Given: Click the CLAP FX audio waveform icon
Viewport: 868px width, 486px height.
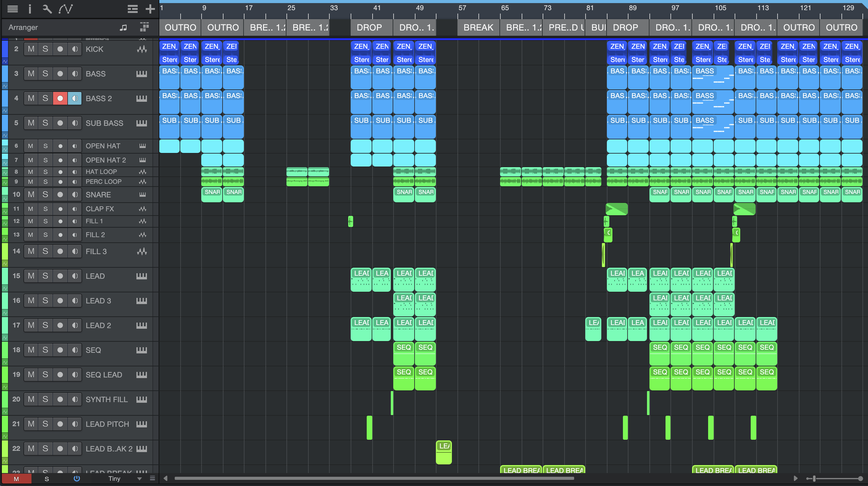Looking at the screenshot, I should point(143,209).
